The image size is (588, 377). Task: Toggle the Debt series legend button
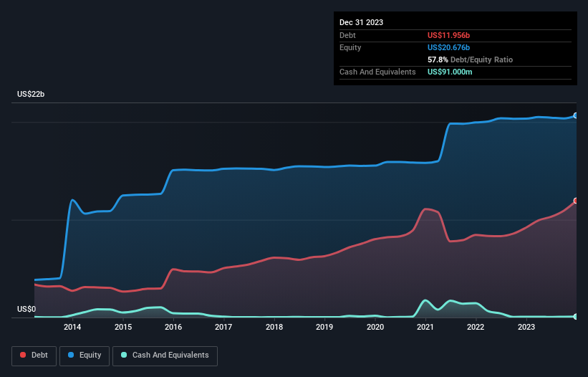point(34,355)
